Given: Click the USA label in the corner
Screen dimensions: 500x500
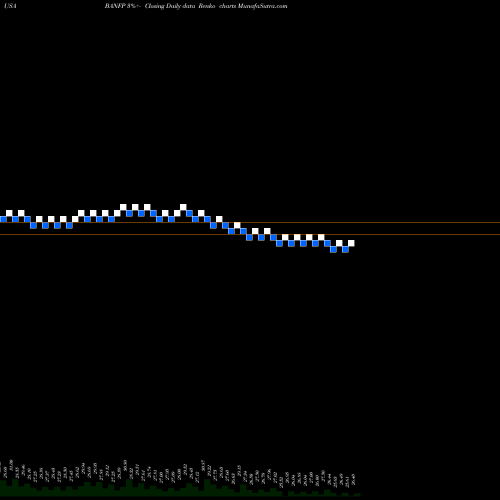Looking at the screenshot, I should coord(10,6).
